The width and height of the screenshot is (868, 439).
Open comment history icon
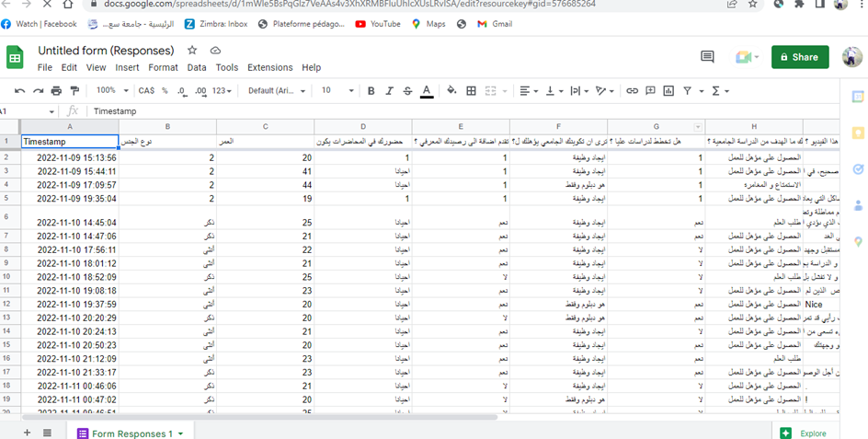(x=707, y=57)
